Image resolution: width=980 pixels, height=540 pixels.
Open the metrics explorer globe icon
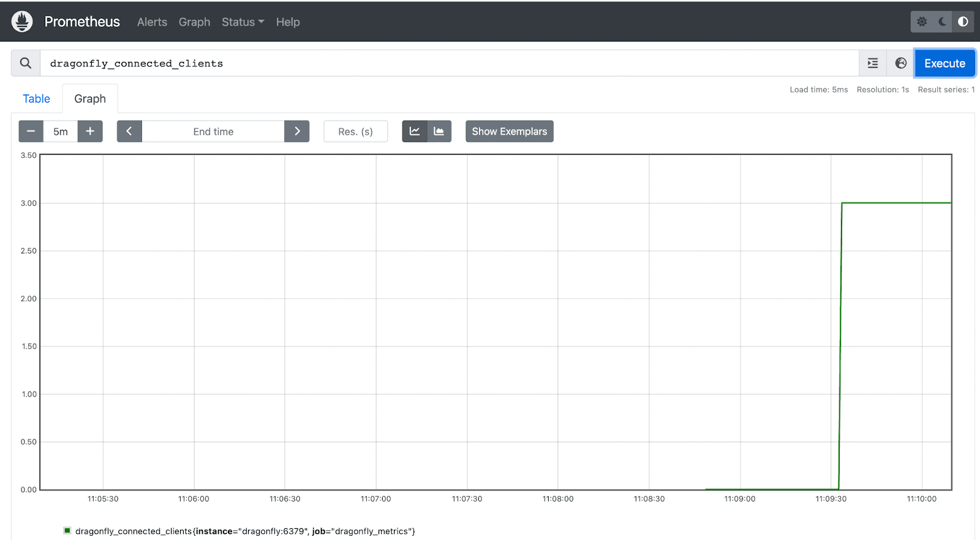click(x=900, y=63)
